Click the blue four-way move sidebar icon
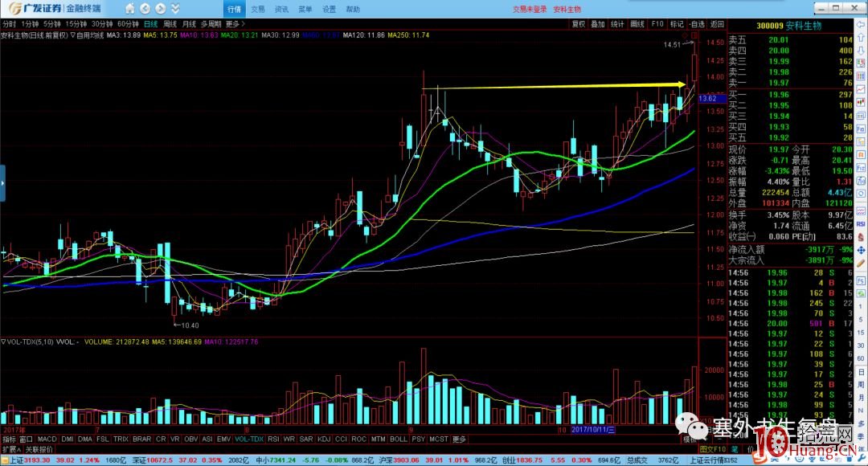 click(862, 251)
